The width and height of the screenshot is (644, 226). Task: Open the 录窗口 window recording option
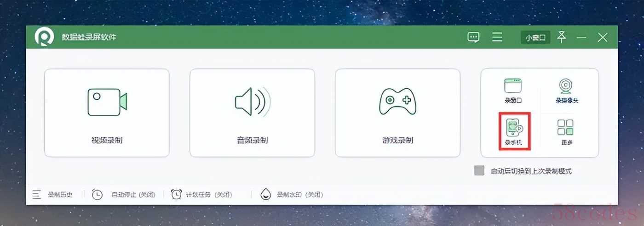pos(513,90)
